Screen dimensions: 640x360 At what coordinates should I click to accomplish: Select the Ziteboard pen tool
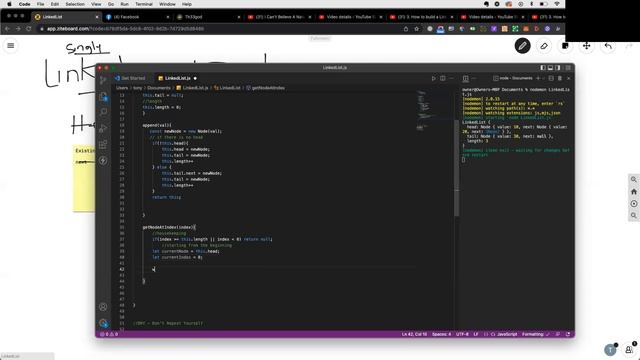click(x=522, y=46)
